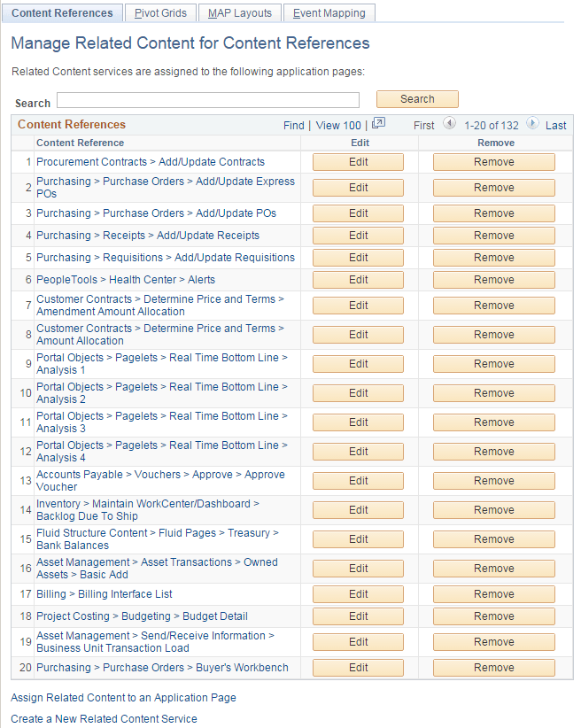
Task: Open Billing Interface List link
Action: click(x=104, y=594)
